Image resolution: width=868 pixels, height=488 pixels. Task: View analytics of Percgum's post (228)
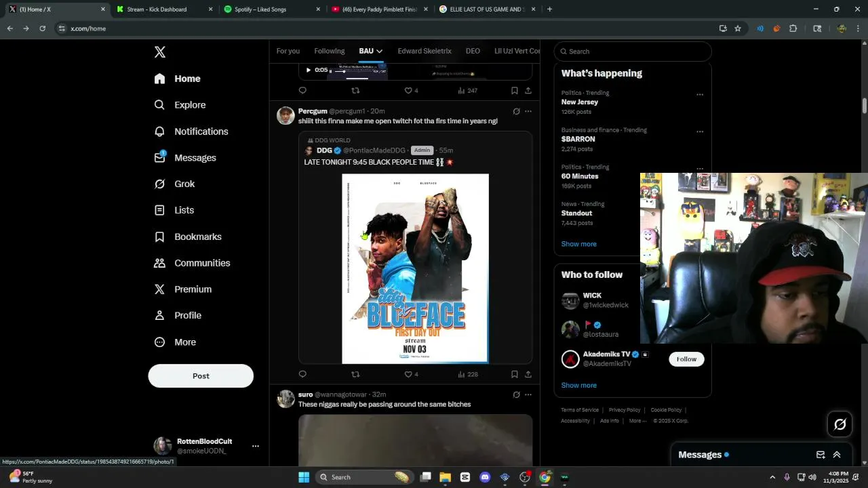click(468, 374)
